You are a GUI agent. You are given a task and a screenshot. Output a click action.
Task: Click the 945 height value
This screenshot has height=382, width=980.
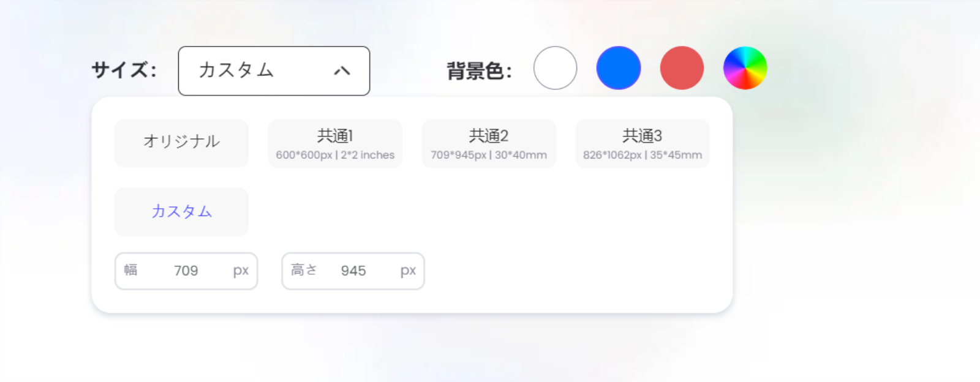click(353, 271)
